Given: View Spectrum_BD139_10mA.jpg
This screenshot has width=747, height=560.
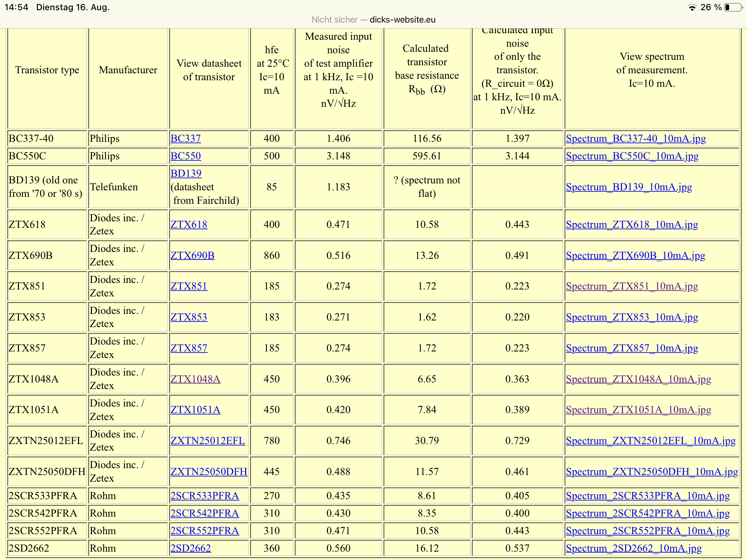Looking at the screenshot, I should [x=629, y=187].
